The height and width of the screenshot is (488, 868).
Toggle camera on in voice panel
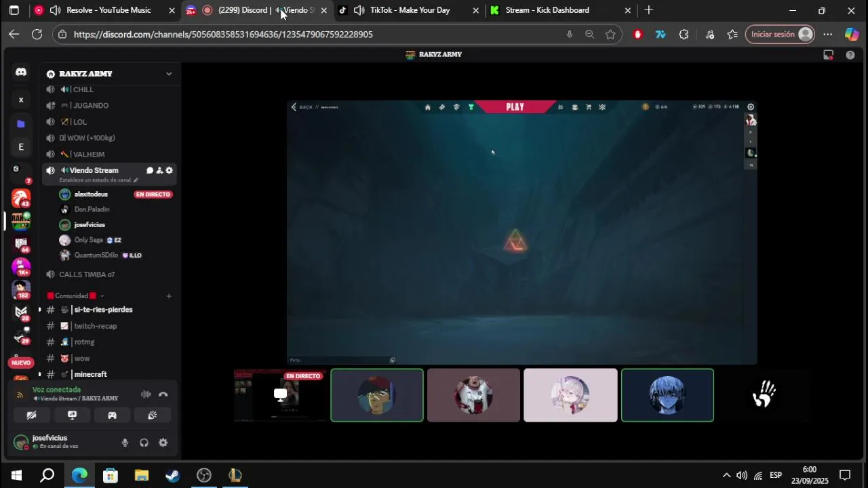pos(31,415)
